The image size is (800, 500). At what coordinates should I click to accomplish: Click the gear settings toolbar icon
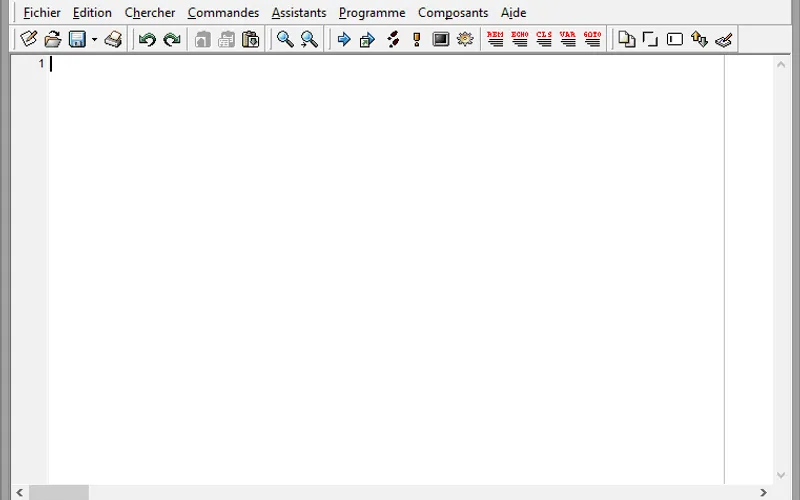465,39
